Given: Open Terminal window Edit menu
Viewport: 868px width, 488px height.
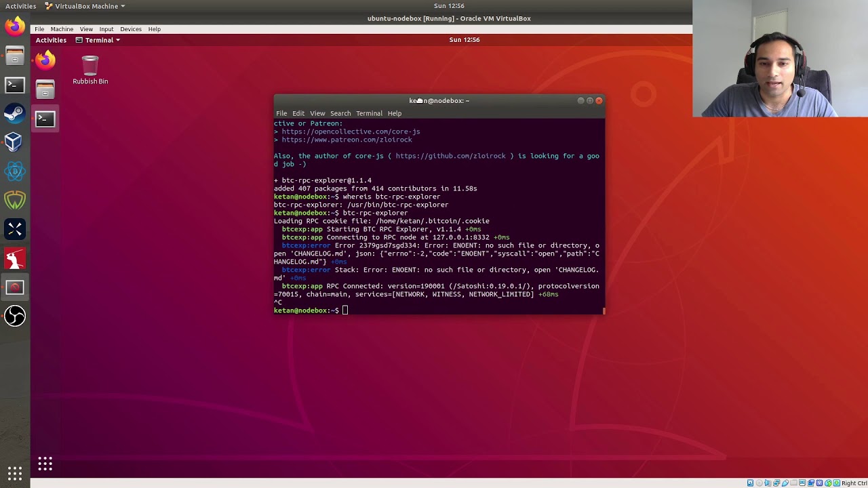Looking at the screenshot, I should tap(298, 113).
